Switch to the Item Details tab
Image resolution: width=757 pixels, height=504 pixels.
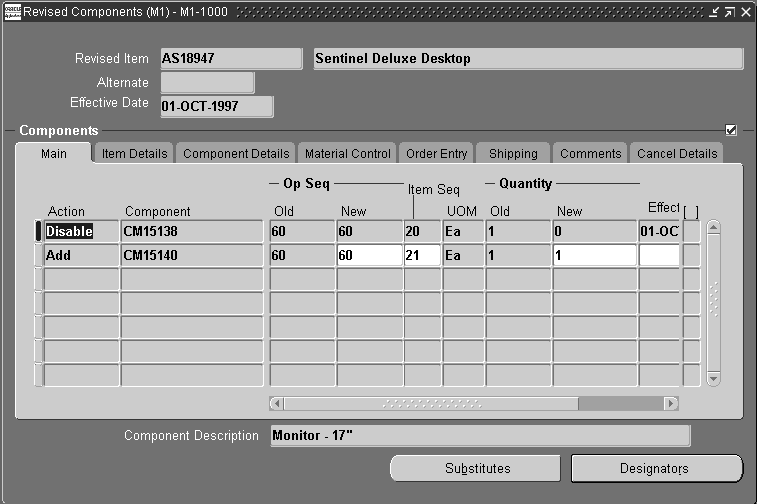point(134,154)
